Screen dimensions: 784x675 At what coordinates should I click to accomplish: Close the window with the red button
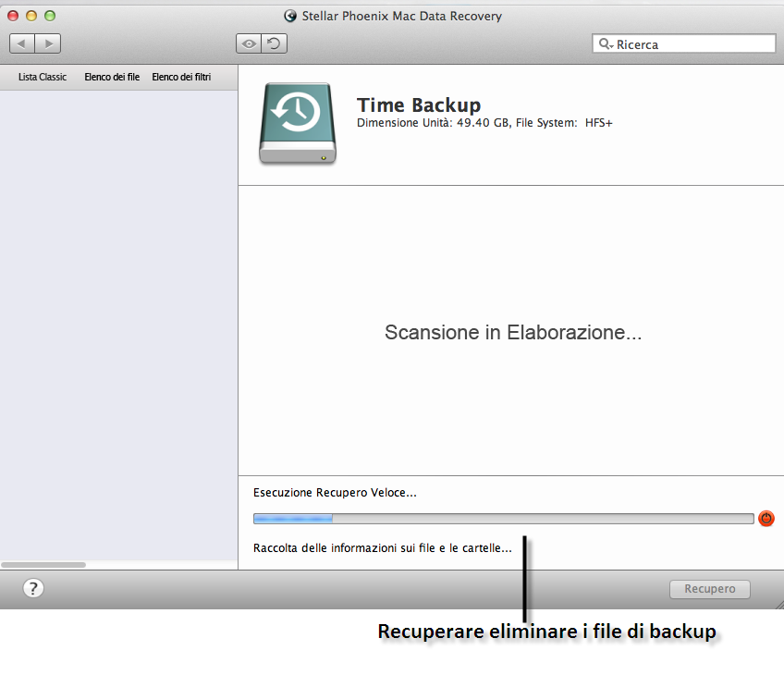pyautogui.click(x=13, y=16)
